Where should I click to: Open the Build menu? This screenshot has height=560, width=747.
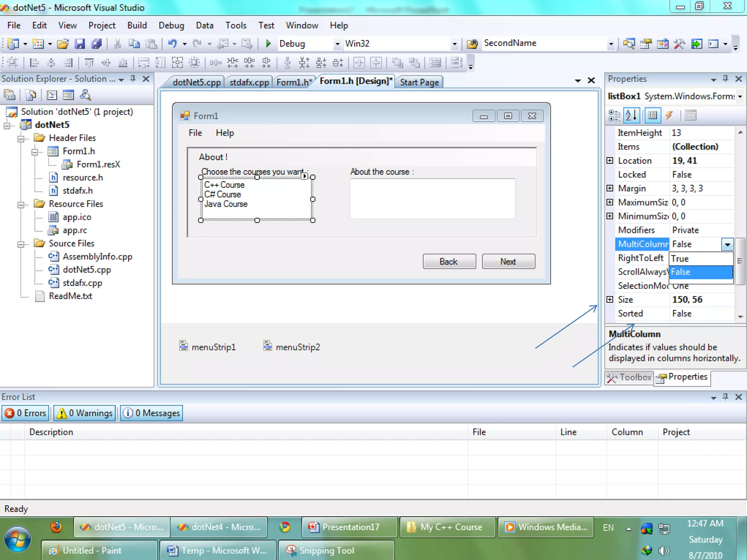[137, 26]
